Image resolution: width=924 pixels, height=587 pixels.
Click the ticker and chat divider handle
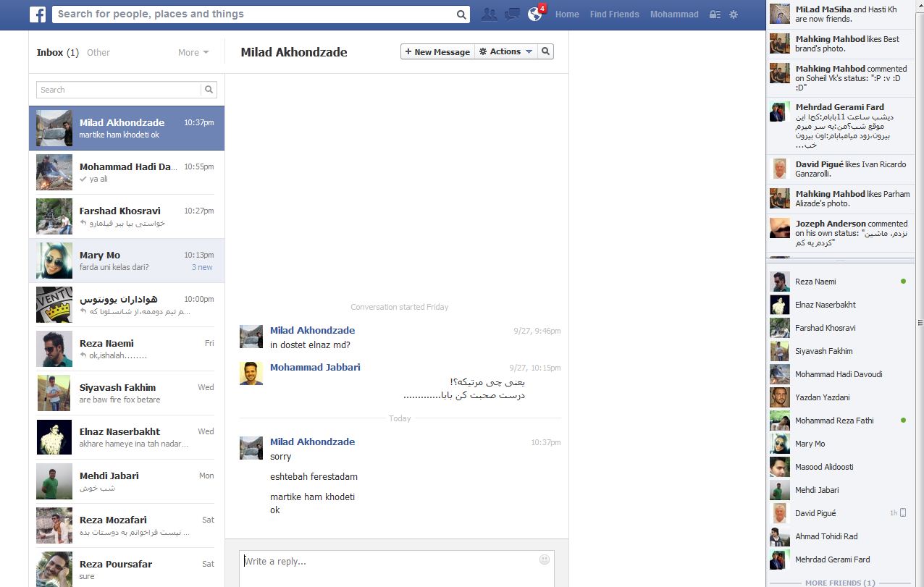click(840, 262)
